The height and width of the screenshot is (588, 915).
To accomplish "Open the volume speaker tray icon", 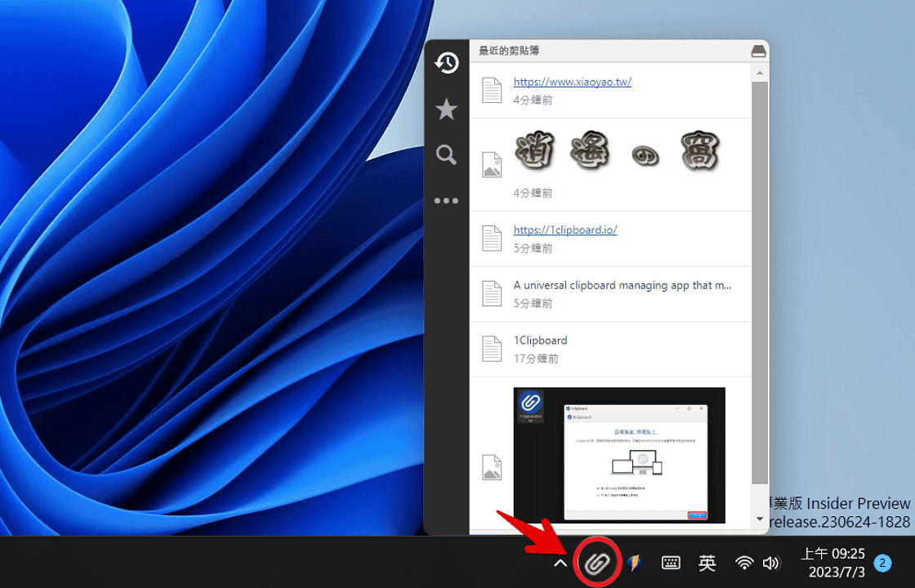I will click(771, 563).
